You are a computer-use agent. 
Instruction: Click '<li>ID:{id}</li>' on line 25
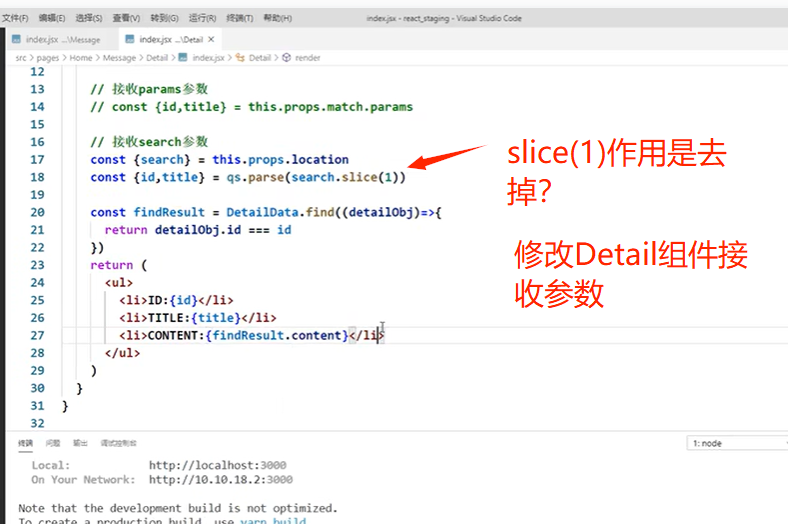point(176,300)
